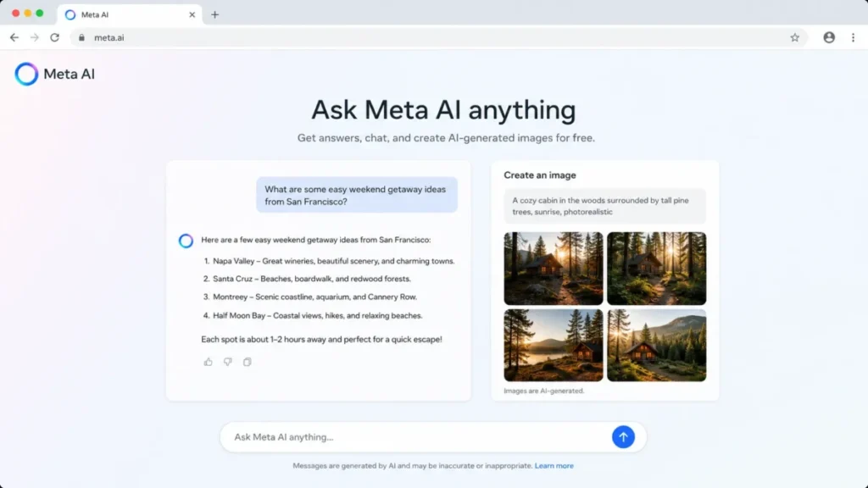Give a thumbs up to the response

tap(209, 362)
